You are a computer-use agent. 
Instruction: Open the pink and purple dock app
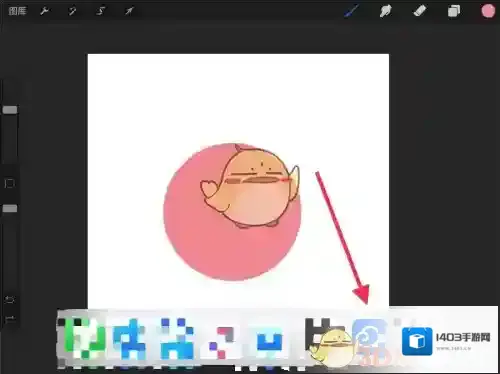coord(221,342)
